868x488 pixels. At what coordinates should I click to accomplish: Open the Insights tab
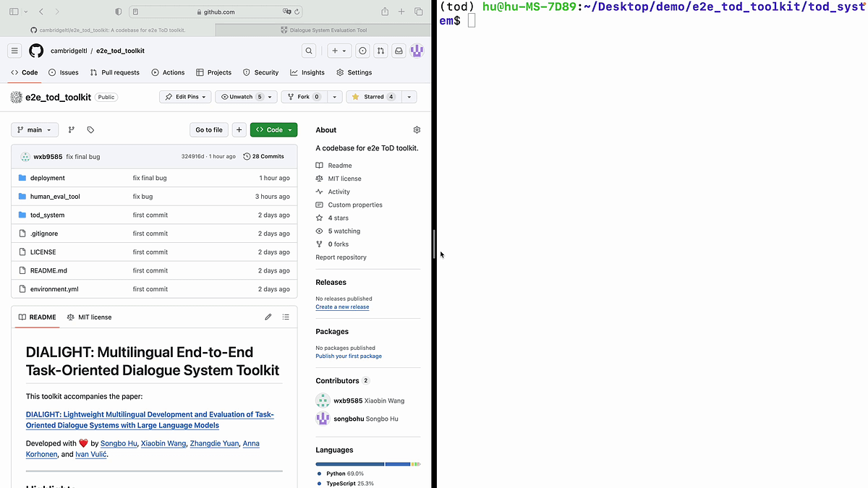(307, 72)
